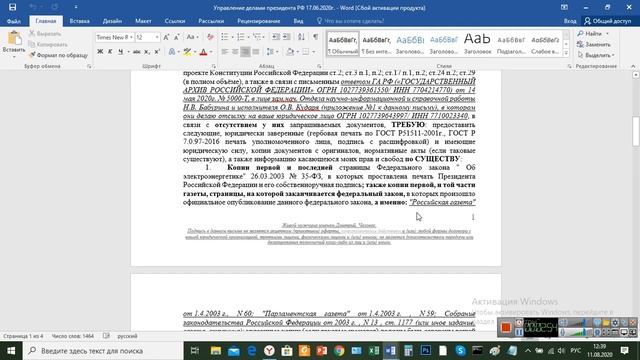Align text left

224,52
